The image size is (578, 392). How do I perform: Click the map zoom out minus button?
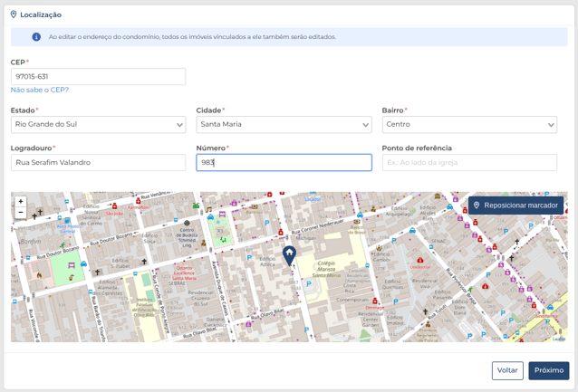(x=21, y=213)
